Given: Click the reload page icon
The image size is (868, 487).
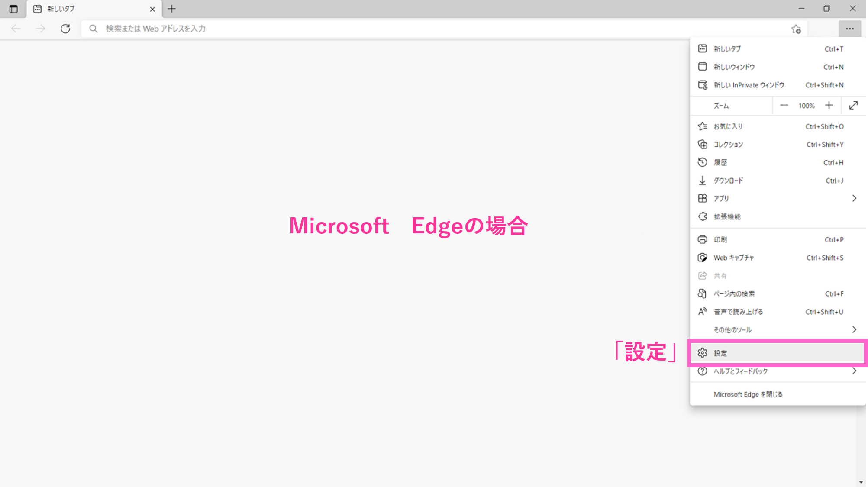Looking at the screenshot, I should click(x=65, y=29).
